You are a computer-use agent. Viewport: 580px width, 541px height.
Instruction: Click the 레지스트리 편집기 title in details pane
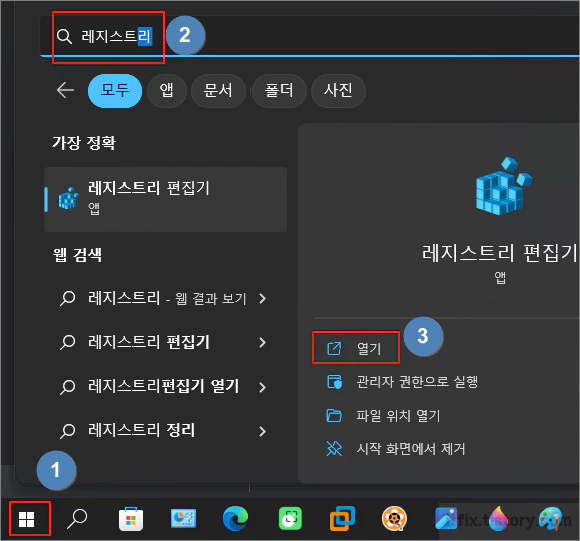coord(499,253)
